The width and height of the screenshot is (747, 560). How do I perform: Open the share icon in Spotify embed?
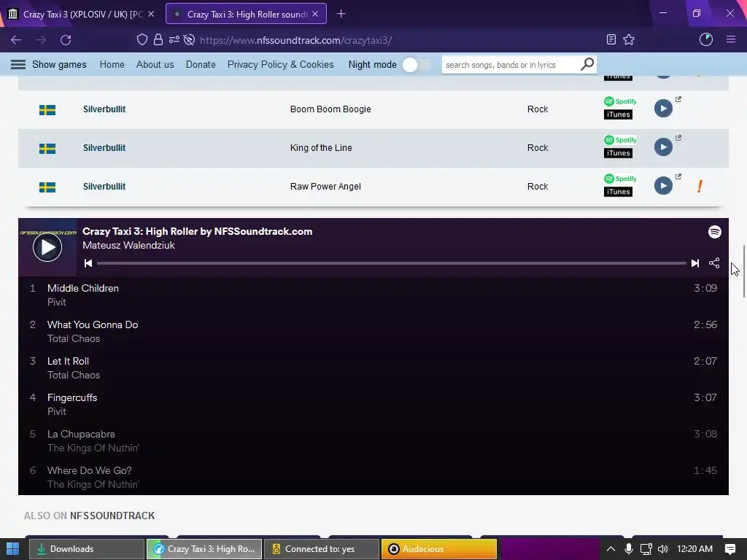[x=714, y=262]
